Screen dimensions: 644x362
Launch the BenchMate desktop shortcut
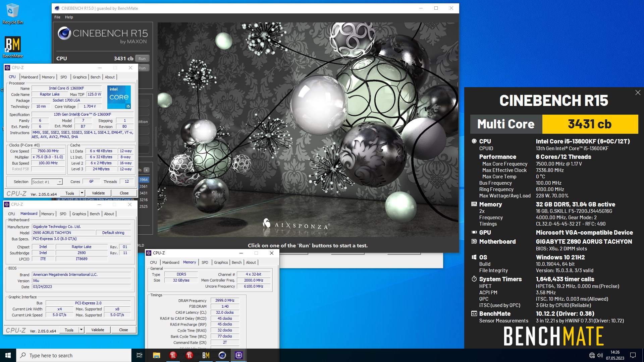click(13, 47)
